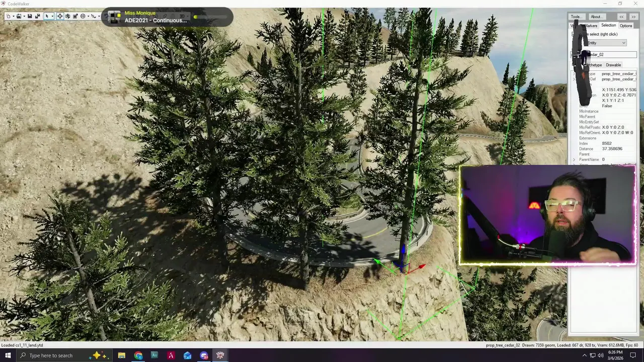644x362 pixels.
Task: Activate the Scale widget tool
Action: click(75, 16)
